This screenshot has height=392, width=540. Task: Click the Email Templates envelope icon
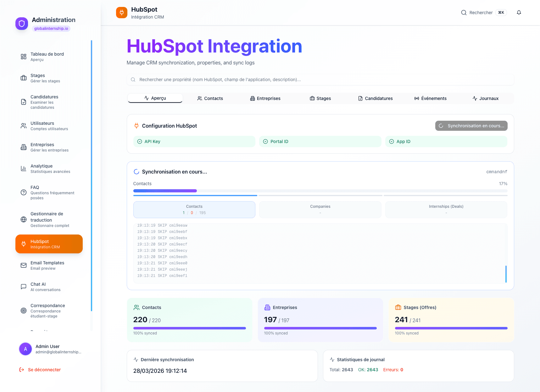click(x=24, y=265)
